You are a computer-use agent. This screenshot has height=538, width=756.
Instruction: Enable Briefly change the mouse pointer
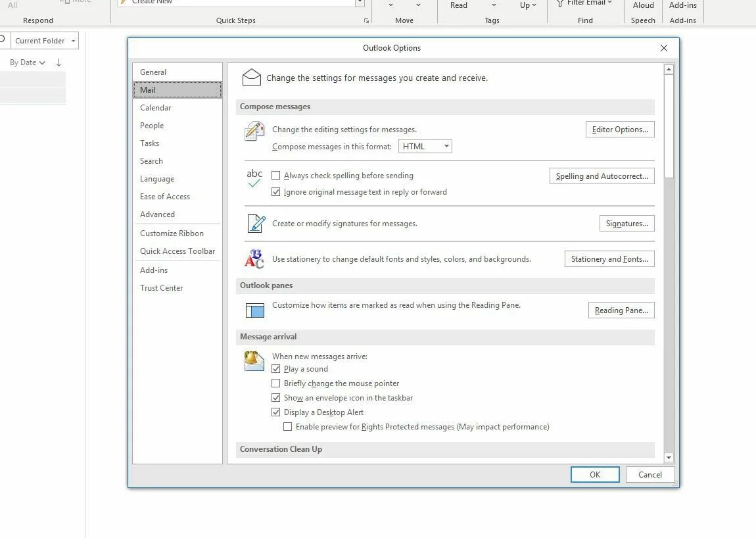(x=276, y=383)
